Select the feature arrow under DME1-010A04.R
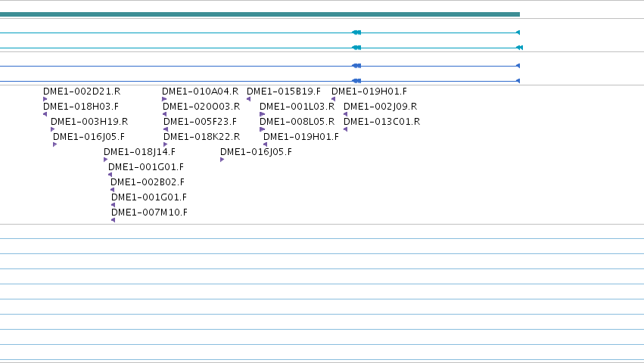Viewport: 644px width, 363px height. [164, 99]
